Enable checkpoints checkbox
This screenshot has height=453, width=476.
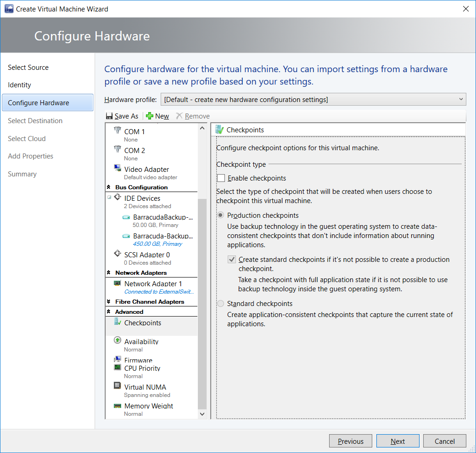pyautogui.click(x=221, y=178)
